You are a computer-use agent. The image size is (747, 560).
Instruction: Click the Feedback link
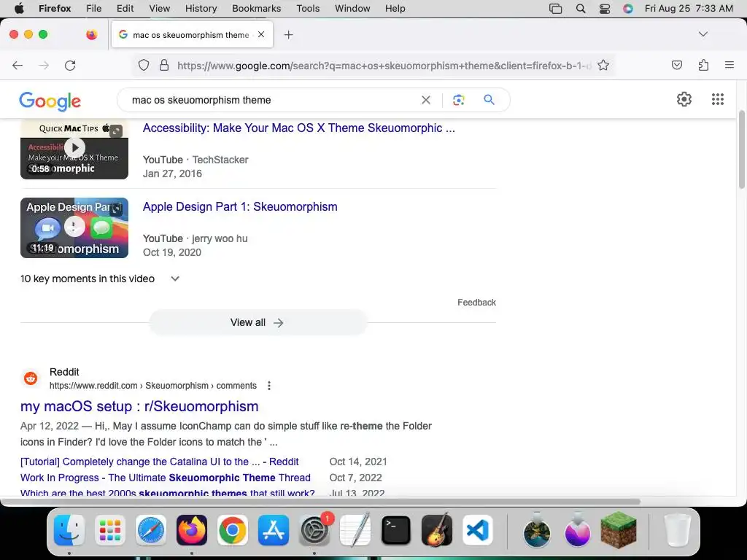point(476,303)
